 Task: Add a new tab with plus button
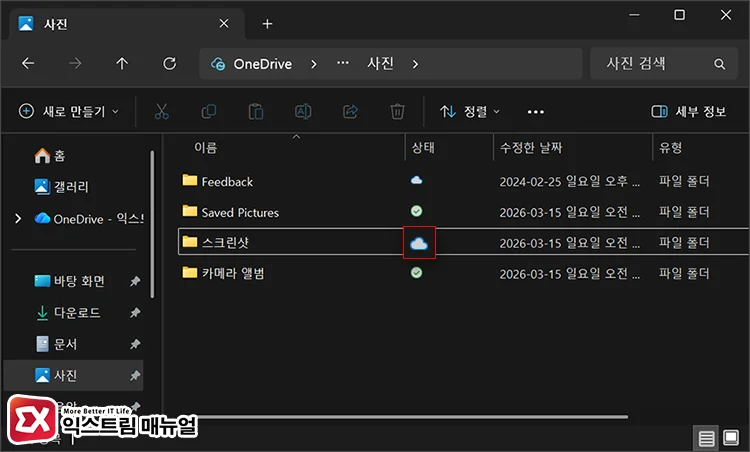[x=267, y=24]
